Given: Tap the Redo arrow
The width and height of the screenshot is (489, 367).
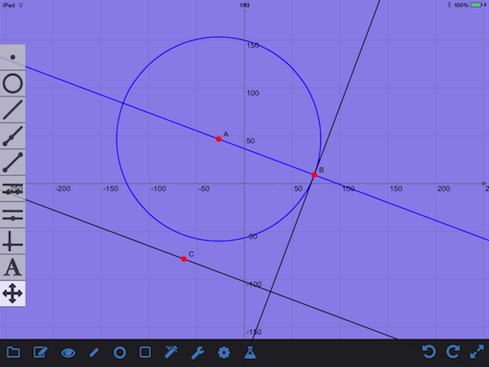Looking at the screenshot, I should pos(453,352).
